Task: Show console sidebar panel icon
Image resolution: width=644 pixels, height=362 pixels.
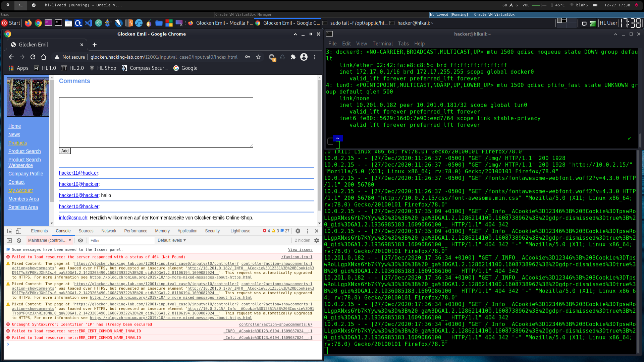Action: click(9, 240)
